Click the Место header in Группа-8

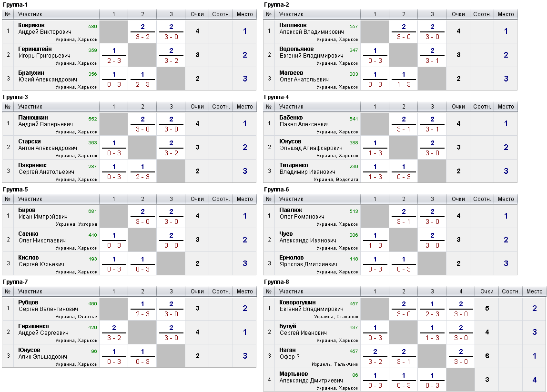coord(534,291)
